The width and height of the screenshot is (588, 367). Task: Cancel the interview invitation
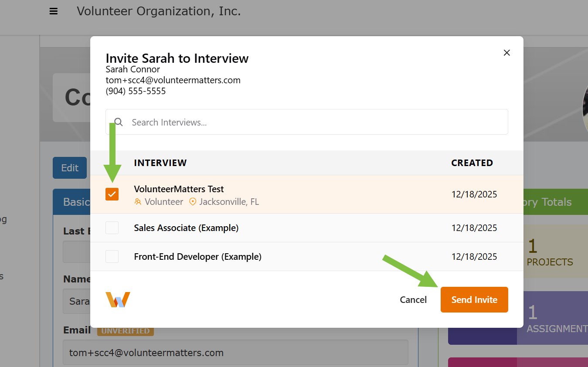point(413,300)
